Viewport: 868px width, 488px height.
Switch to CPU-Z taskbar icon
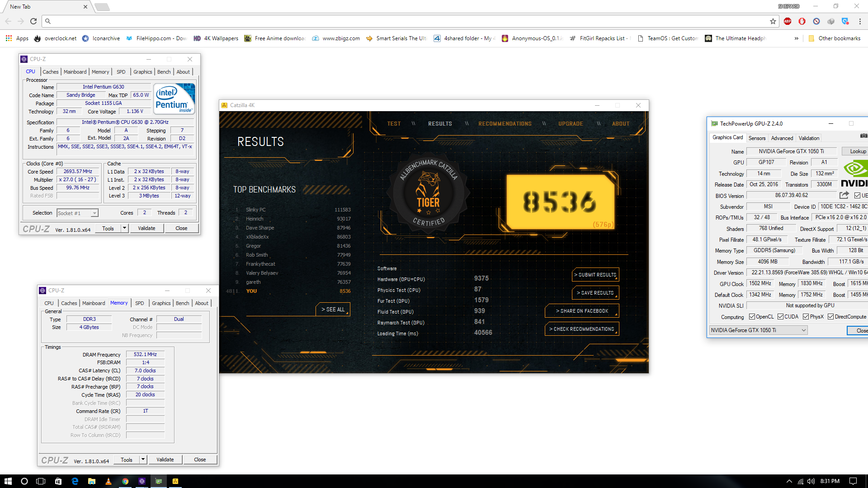[x=142, y=481]
